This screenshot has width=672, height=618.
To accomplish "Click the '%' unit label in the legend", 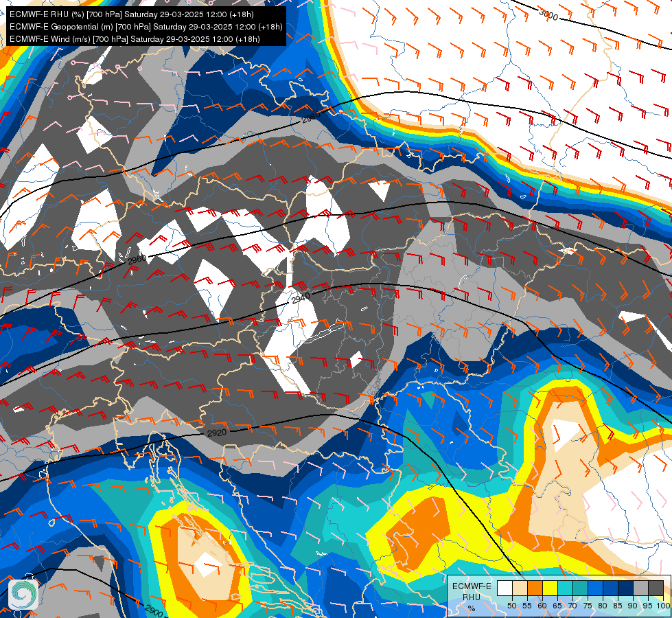I will [472, 608].
